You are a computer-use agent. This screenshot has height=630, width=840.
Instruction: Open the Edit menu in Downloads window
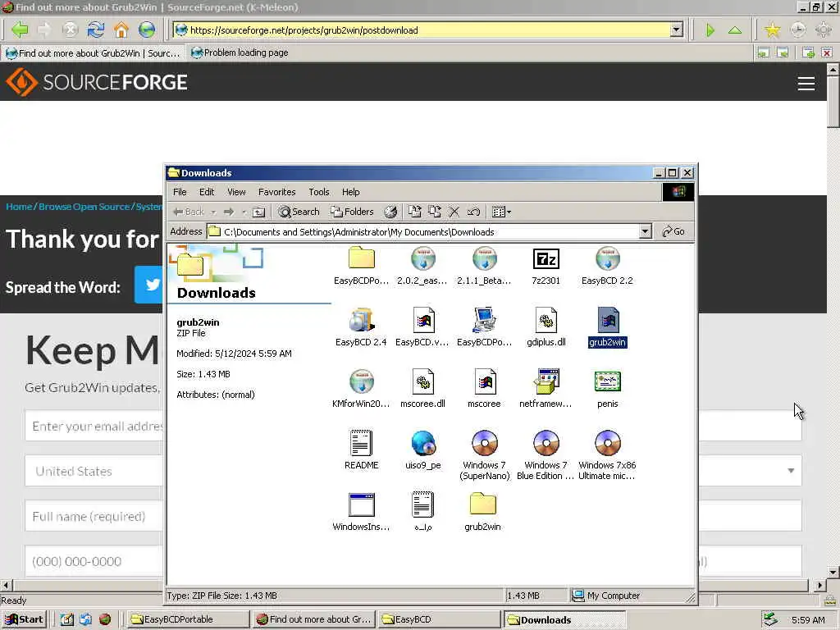pos(207,192)
